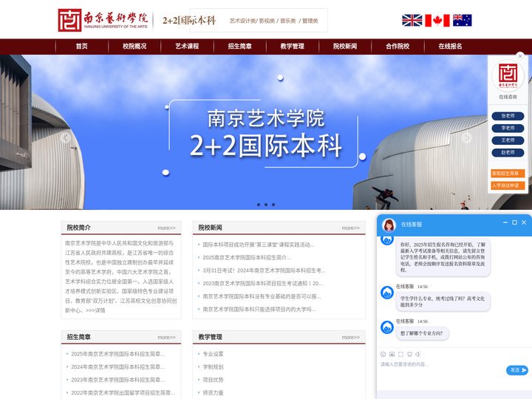Click the image upload icon in chat
Image resolution: width=532 pixels, height=399 pixels.
tap(392, 354)
